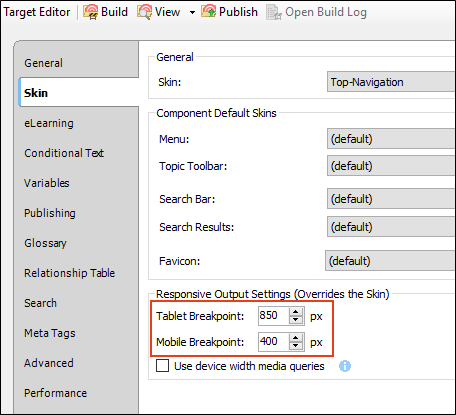
Task: Decrease Tablet Breakpoint with down arrow
Action: click(296, 320)
